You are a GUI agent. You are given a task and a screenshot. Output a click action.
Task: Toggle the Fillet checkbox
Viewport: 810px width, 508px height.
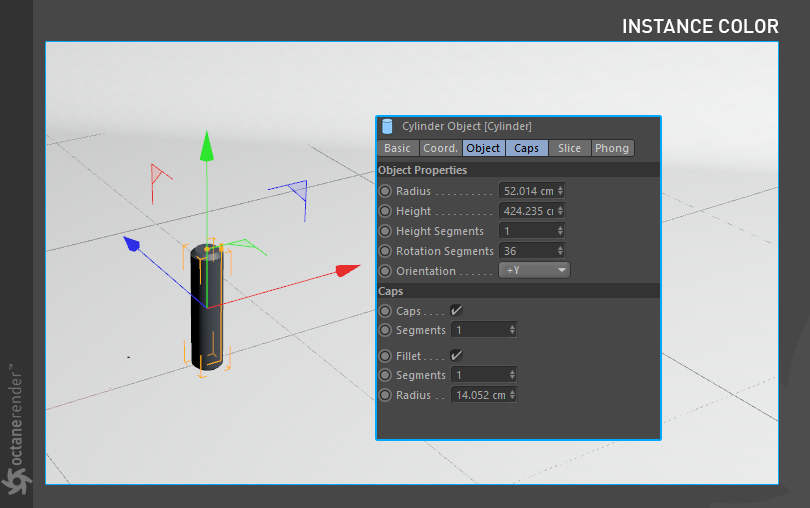[x=456, y=355]
